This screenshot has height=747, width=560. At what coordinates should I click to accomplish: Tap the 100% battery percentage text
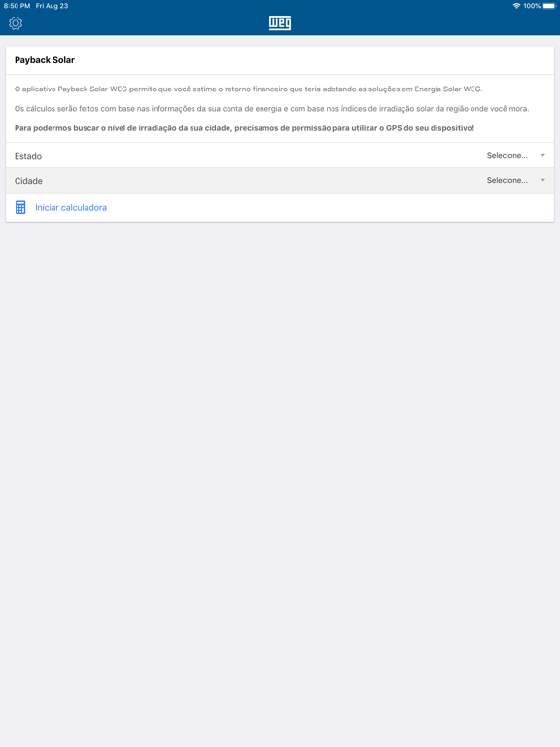point(532,6)
